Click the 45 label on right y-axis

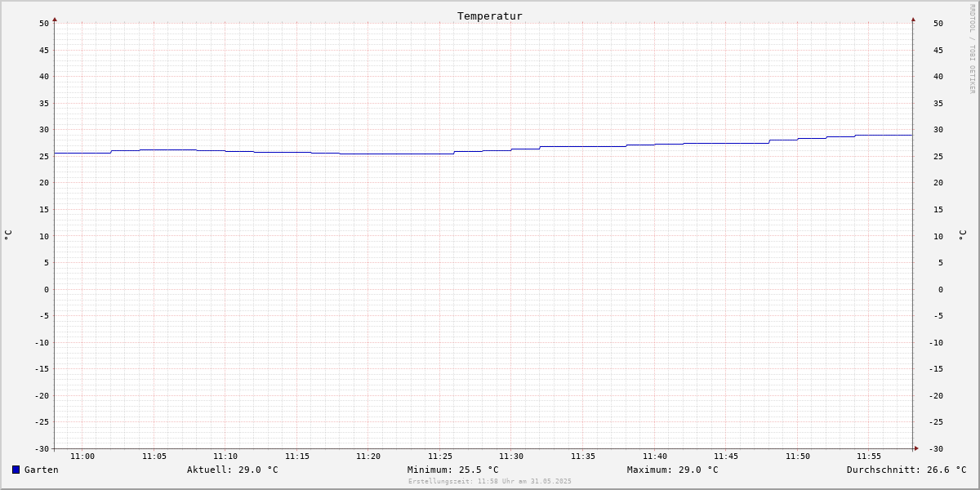tap(938, 50)
